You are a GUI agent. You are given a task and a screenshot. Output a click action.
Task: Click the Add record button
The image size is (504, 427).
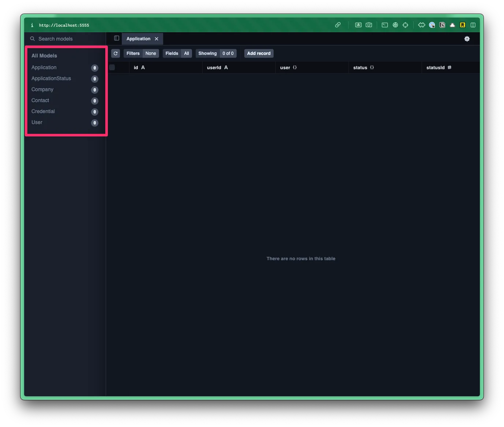point(259,53)
